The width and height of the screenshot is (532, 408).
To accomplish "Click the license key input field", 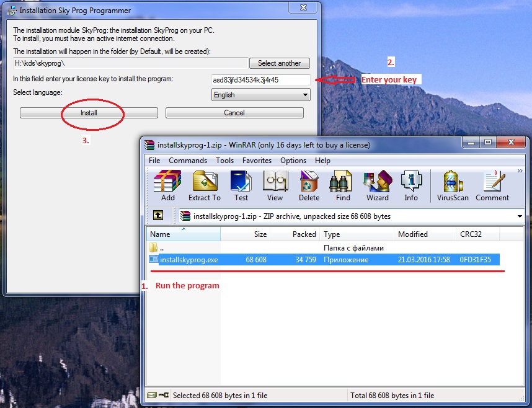I will pos(260,80).
